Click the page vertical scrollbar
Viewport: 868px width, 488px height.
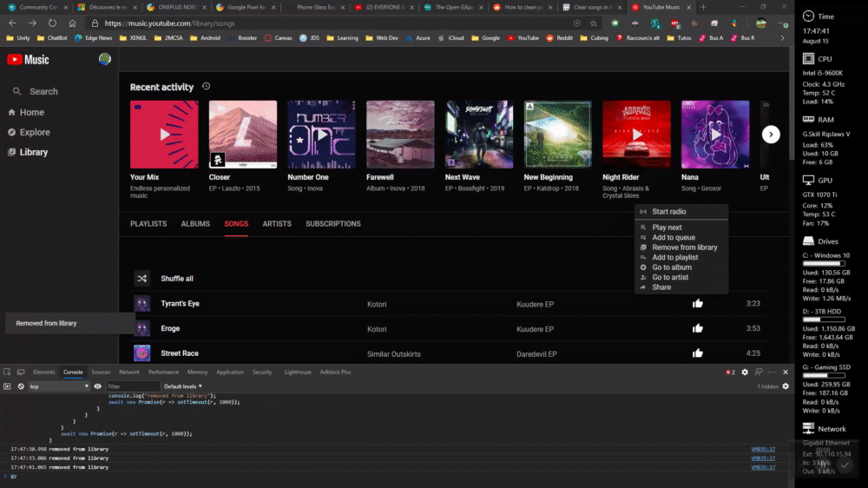791,105
